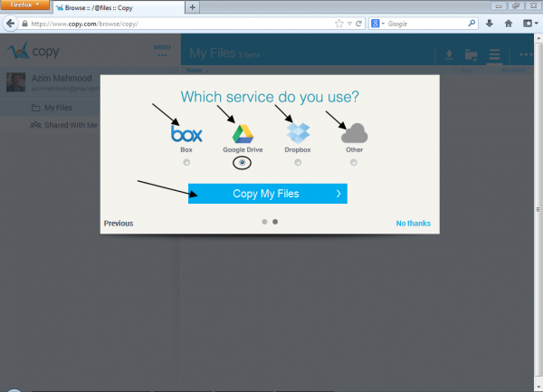Viewport: 543px width, 392px height.
Task: Select the Google Drive radio button
Action: coord(242,162)
